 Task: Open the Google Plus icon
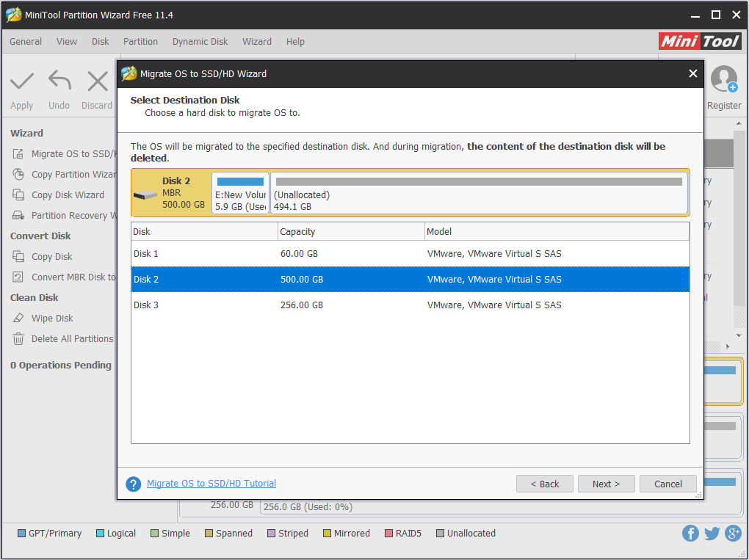(x=733, y=533)
